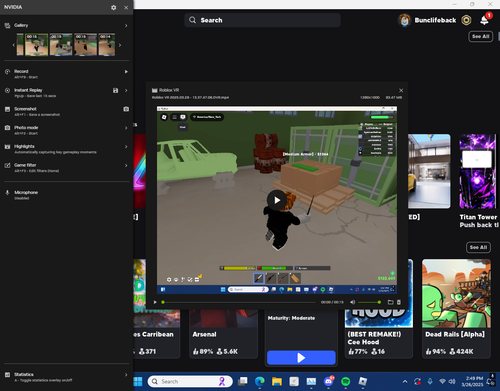This screenshot has width=500, height=391.
Task: Open the taskbar clock and date
Action: pyautogui.click(x=472, y=381)
